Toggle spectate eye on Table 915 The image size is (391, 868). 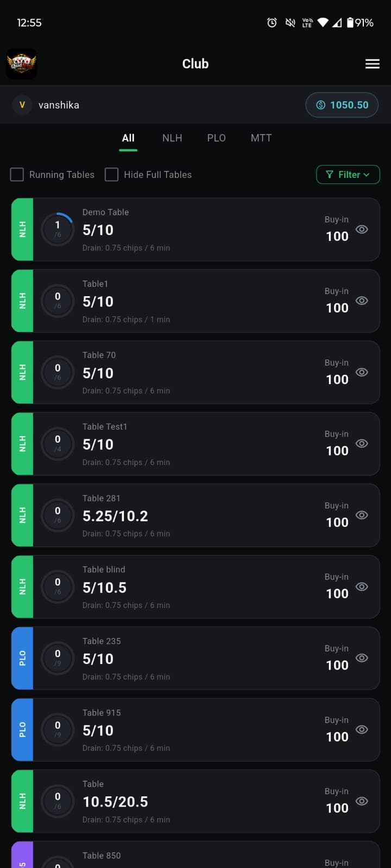(x=362, y=730)
